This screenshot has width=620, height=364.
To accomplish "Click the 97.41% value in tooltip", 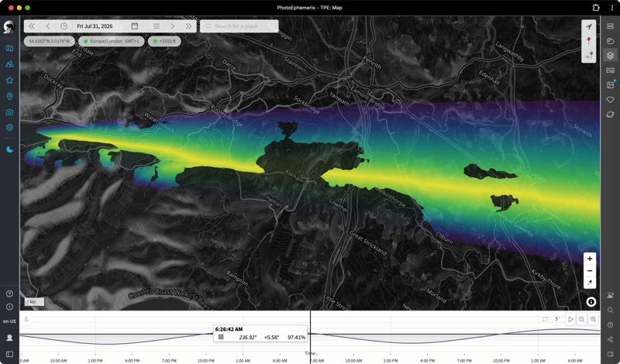I will [296, 338].
